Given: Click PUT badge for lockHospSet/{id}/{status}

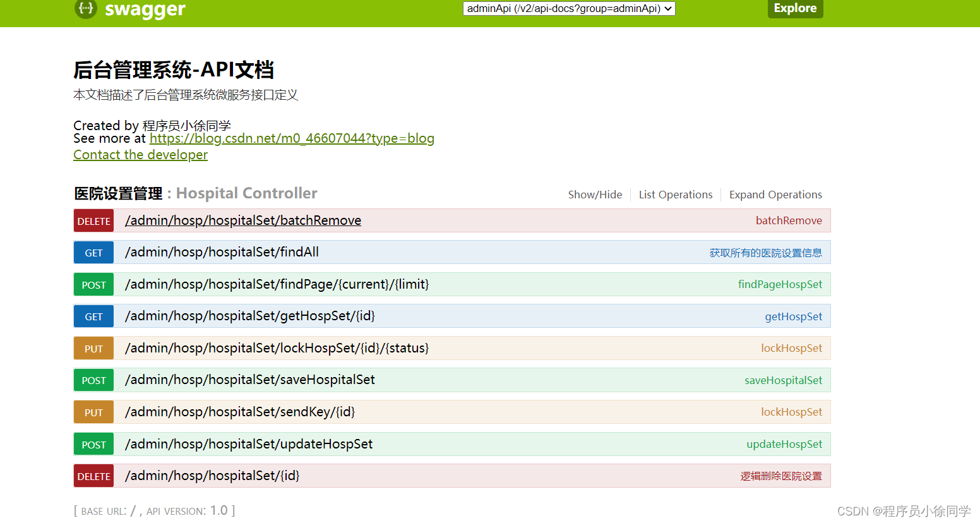Looking at the screenshot, I should [x=93, y=349].
